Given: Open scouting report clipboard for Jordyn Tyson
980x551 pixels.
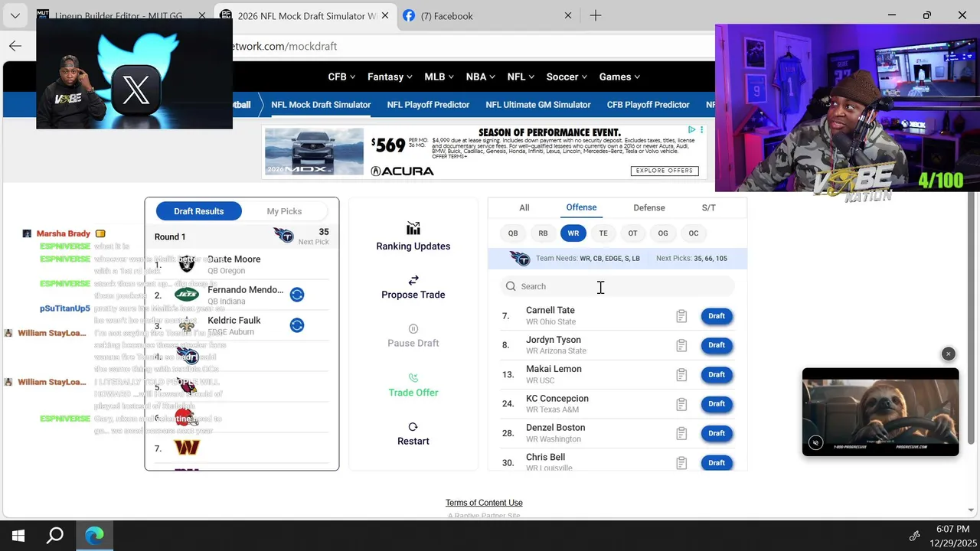Looking at the screenshot, I should tap(681, 345).
